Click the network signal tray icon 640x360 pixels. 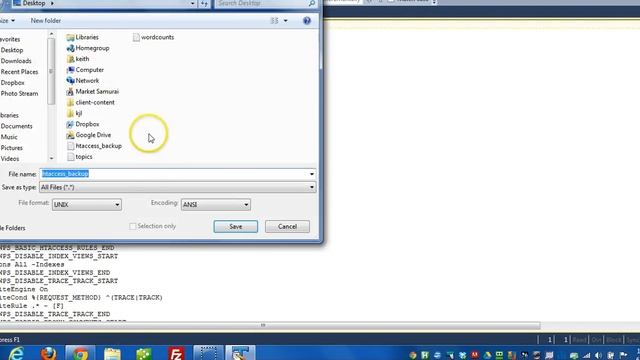587,356
